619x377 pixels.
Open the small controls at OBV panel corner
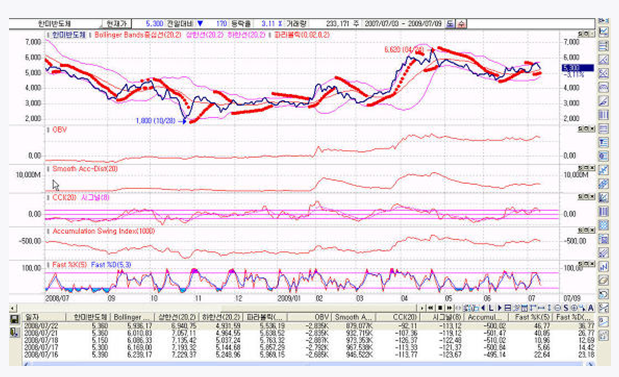[x=586, y=129]
